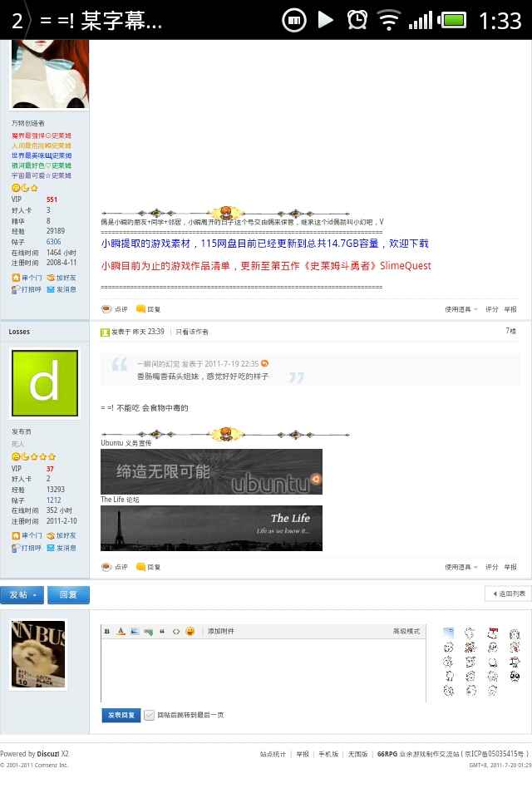Click the post icon beside 发表于 昨天 23:39

click(x=106, y=332)
